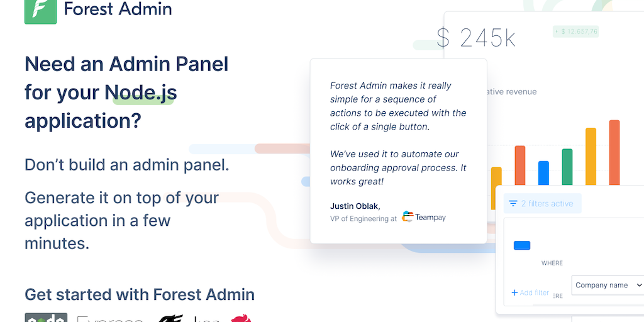Click the $ 12,657.76 green badge
This screenshot has width=644, height=322.
pyautogui.click(x=575, y=31)
